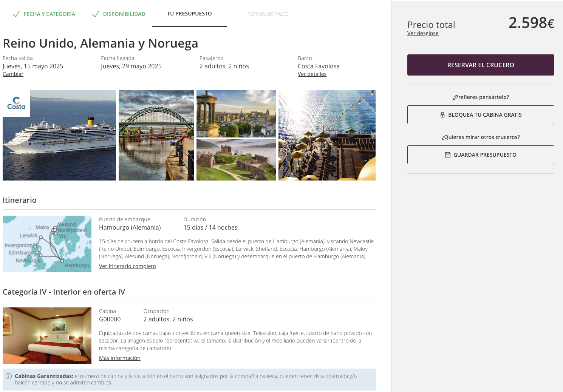Screen dimensions: 563x392
Task: Open the ship deck wake photo
Action: click(x=327, y=135)
